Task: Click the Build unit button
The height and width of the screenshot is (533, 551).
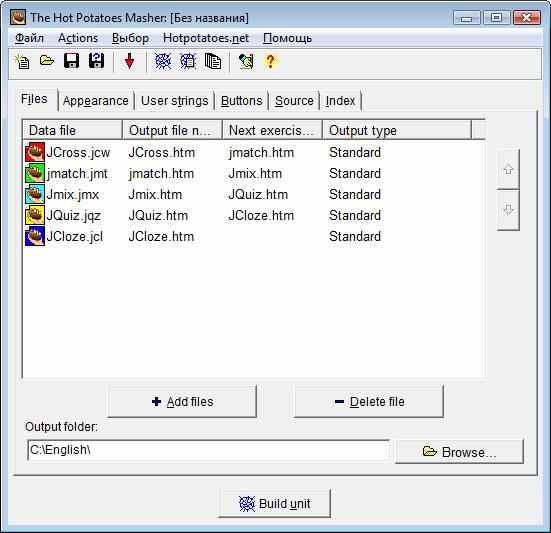Action: [274, 503]
